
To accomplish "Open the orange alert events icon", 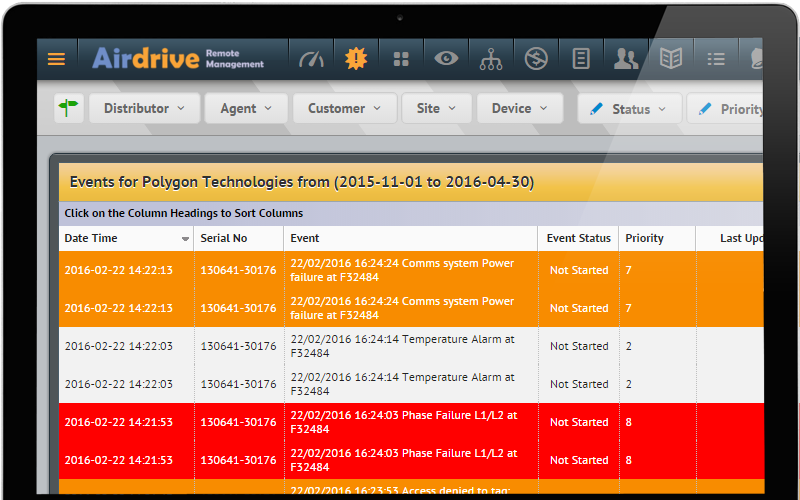I will coord(356,59).
